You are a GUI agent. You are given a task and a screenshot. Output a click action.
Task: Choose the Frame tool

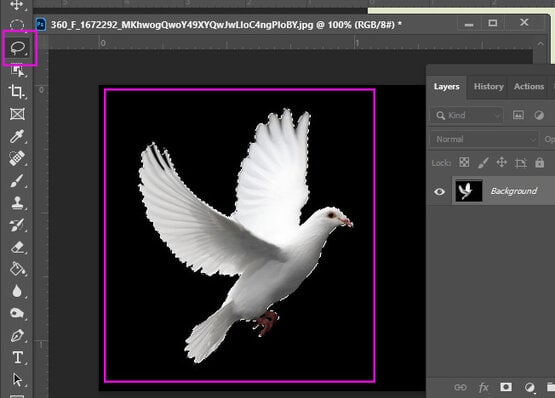tap(17, 114)
